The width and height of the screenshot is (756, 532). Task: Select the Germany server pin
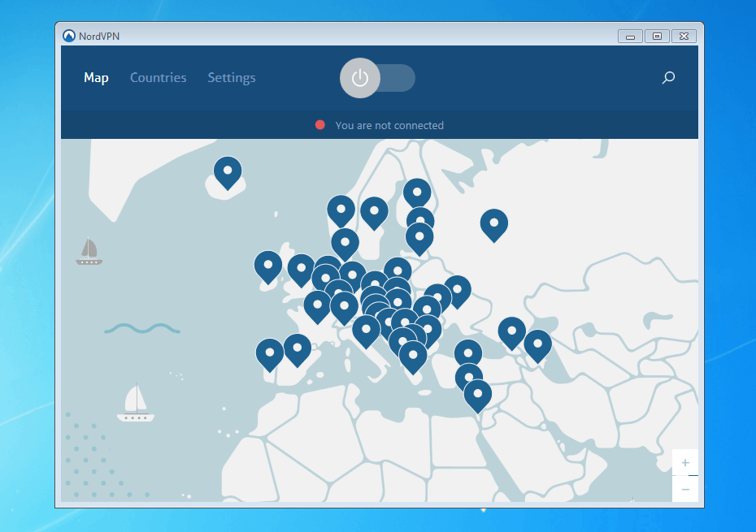(353, 277)
